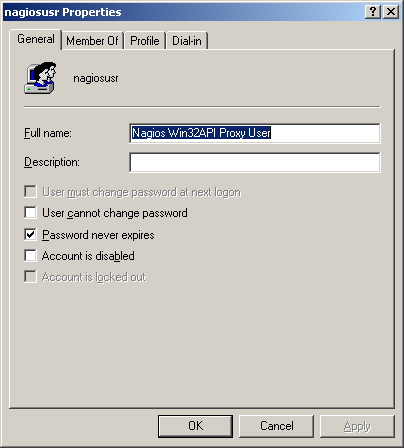Tick User must change password at next logon
The height and width of the screenshot is (448, 404).
point(30,192)
